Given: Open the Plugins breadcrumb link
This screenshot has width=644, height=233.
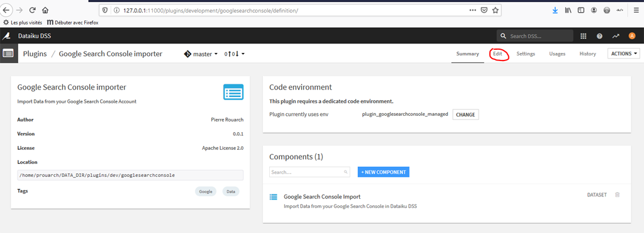Looking at the screenshot, I should point(35,54).
